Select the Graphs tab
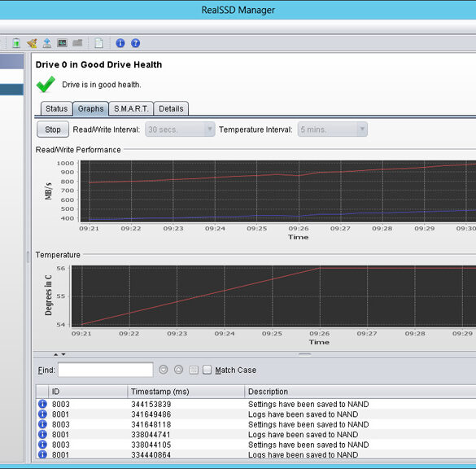Screen dimensions: 476x469 pos(91,109)
